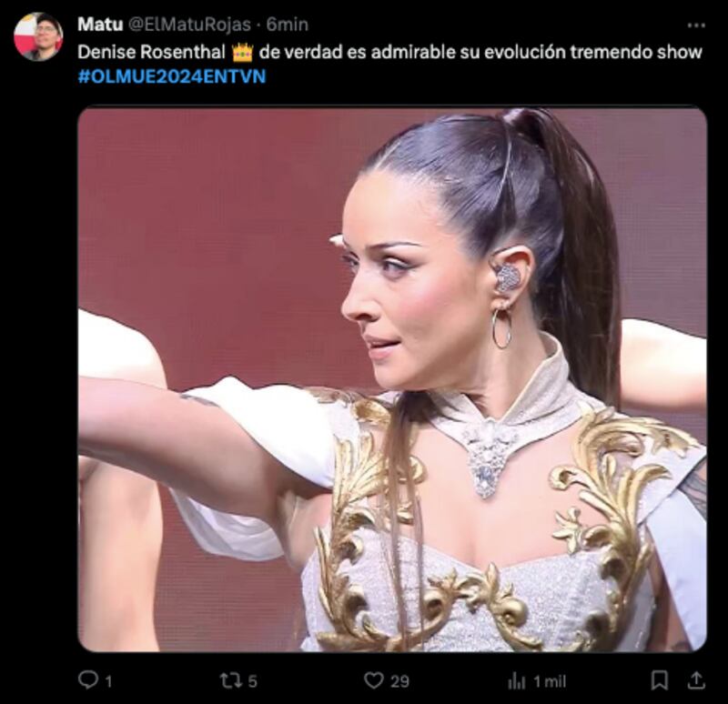
Task: Click the share upload arrow icon
Action: 696,680
